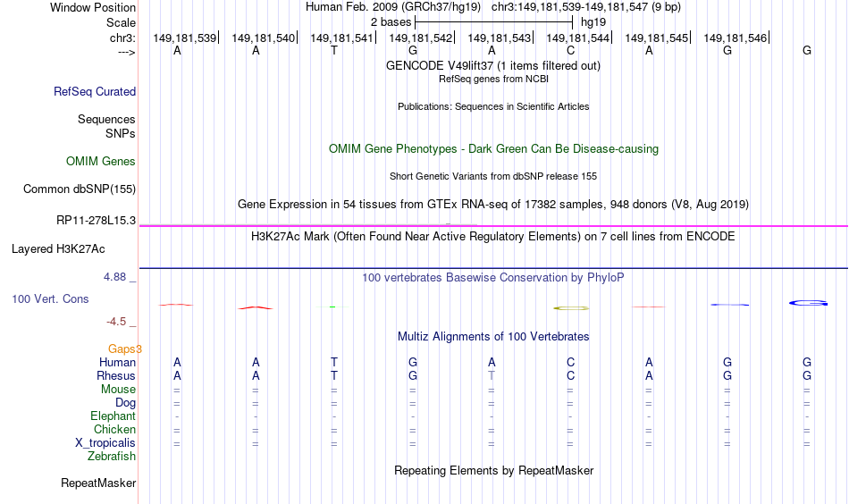Click the chr3:149,181,539-149,181,547 (9 bp) position text
This screenshot has width=849, height=504.
[x=586, y=7]
